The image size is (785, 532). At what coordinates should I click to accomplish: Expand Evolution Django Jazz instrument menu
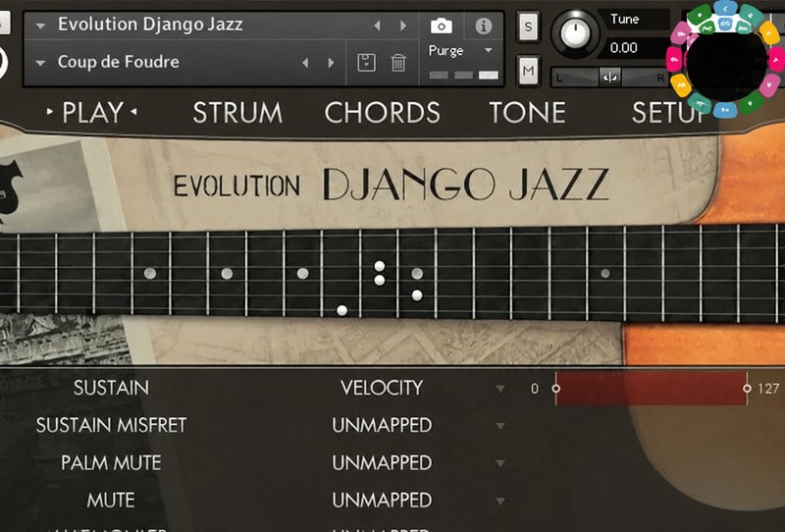40,26
